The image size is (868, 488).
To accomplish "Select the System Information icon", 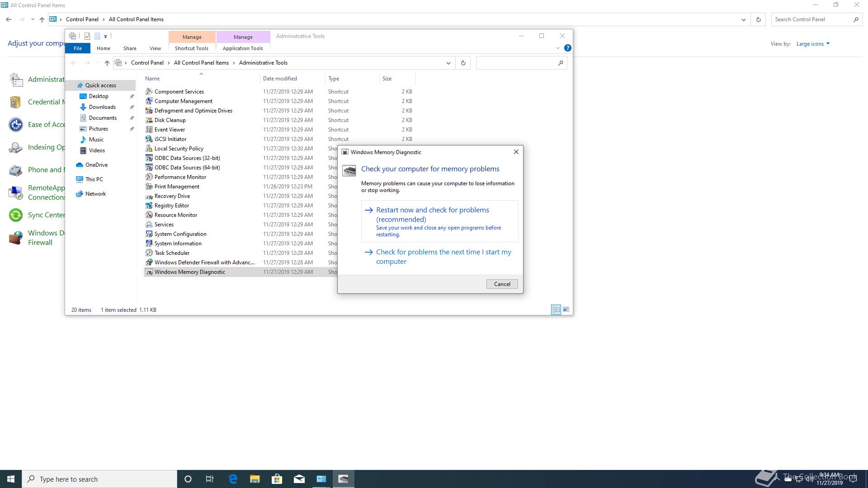I will [149, 243].
